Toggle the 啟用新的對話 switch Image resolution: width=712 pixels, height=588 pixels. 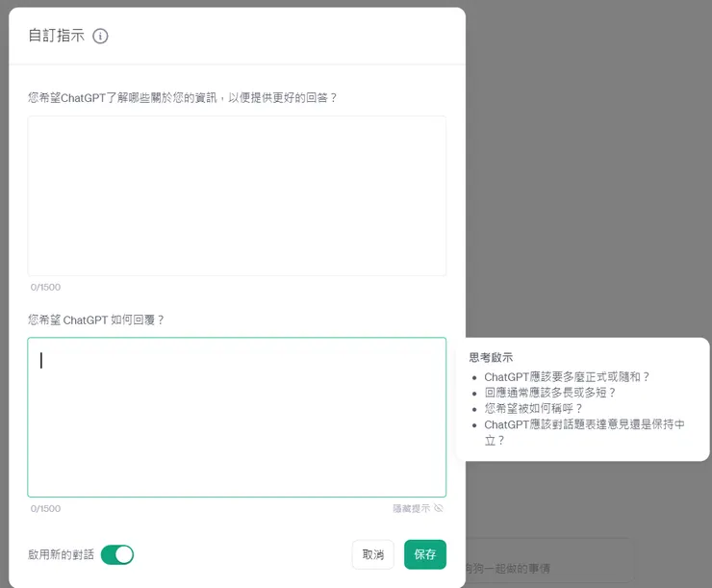click(117, 555)
